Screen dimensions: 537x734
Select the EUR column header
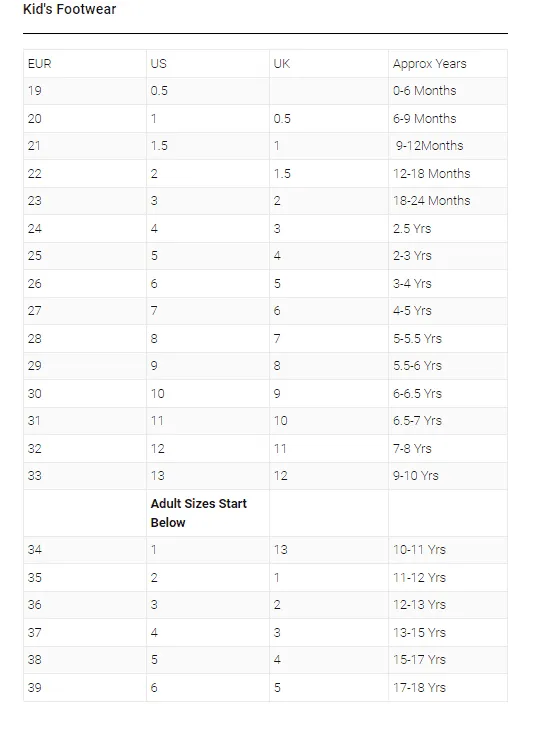85,64
